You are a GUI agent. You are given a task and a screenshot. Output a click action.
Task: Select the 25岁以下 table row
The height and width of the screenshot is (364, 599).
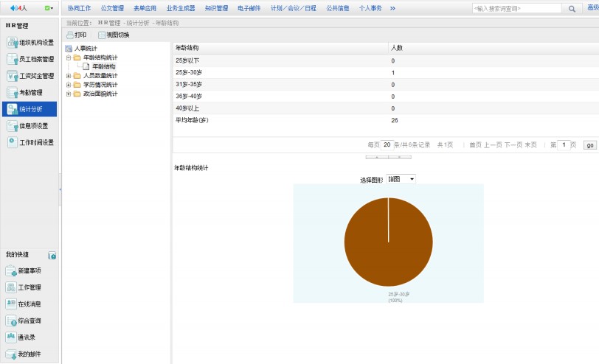[386, 60]
